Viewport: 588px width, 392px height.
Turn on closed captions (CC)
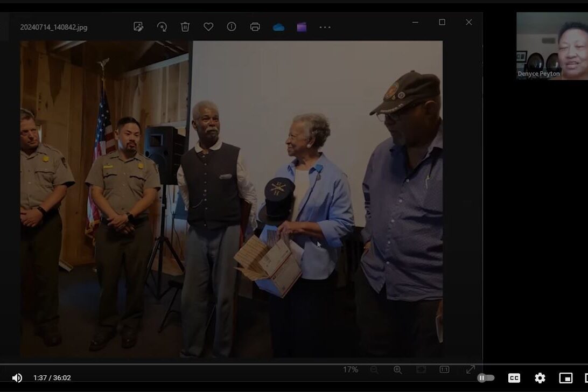[514, 378]
